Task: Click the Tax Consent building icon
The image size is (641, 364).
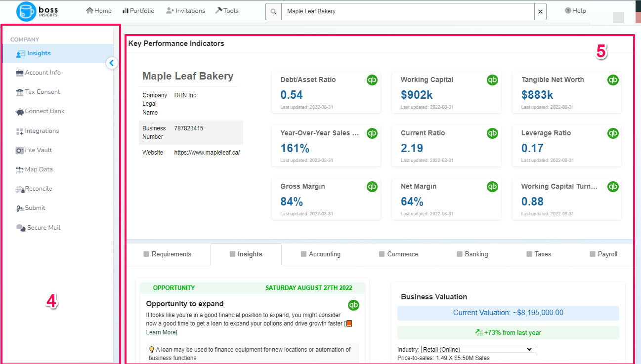Action: 20,92
